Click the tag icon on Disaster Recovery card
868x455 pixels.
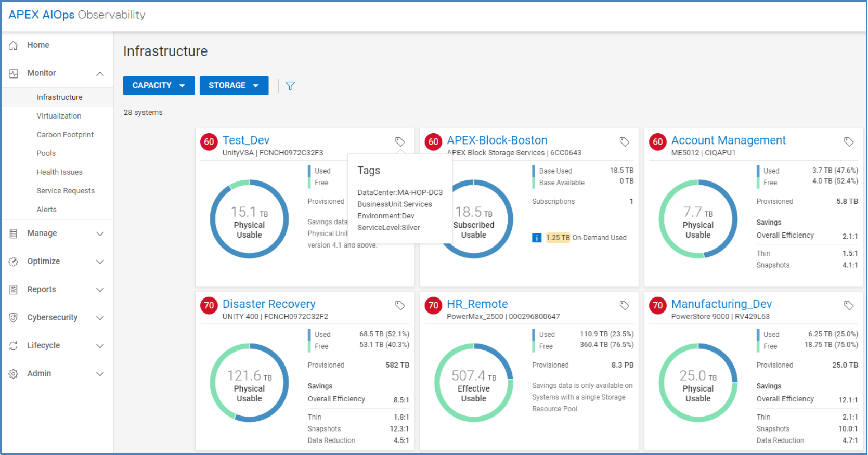[x=400, y=305]
